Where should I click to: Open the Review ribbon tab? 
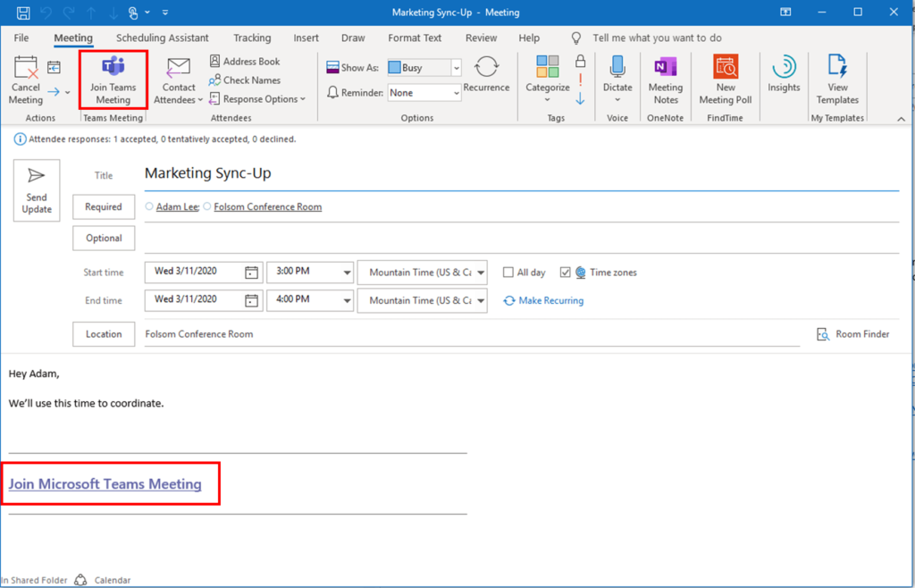[x=481, y=38]
